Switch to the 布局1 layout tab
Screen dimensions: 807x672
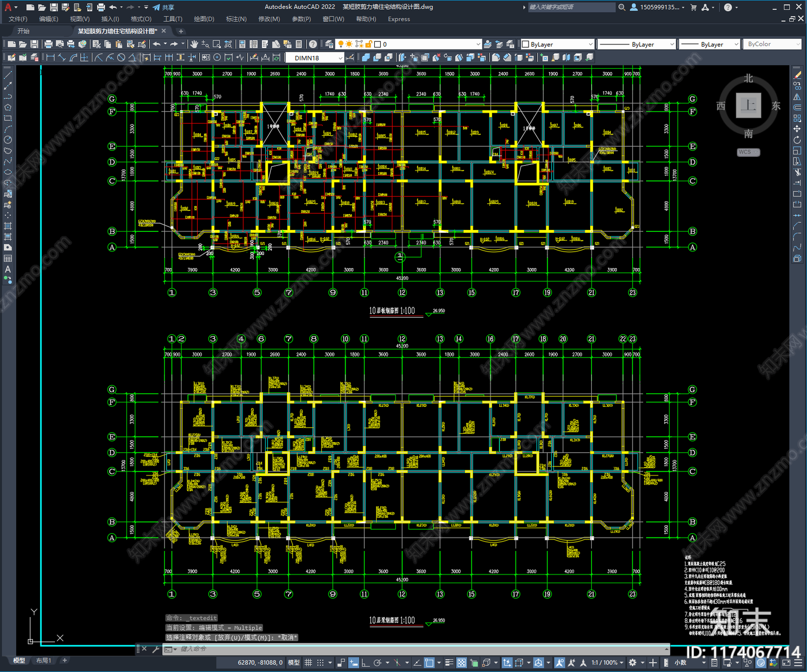click(x=43, y=660)
